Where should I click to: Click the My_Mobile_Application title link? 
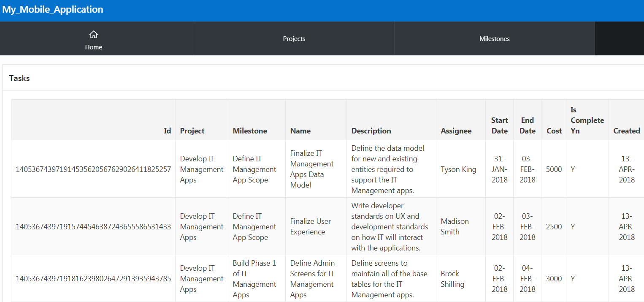53,9
